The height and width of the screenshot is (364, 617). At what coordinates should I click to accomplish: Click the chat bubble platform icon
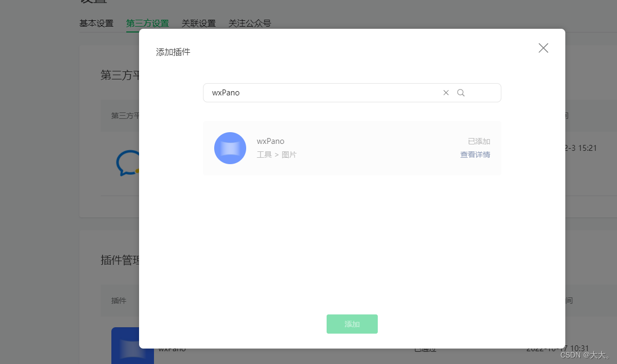click(128, 163)
